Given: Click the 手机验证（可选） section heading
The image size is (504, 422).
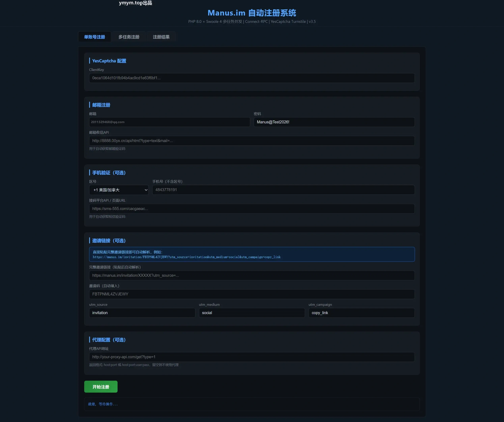Looking at the screenshot, I should [x=109, y=173].
